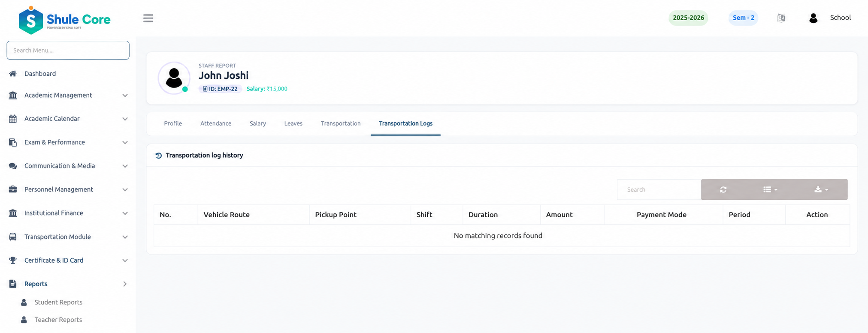Switch to the Attendance tab

(216, 123)
